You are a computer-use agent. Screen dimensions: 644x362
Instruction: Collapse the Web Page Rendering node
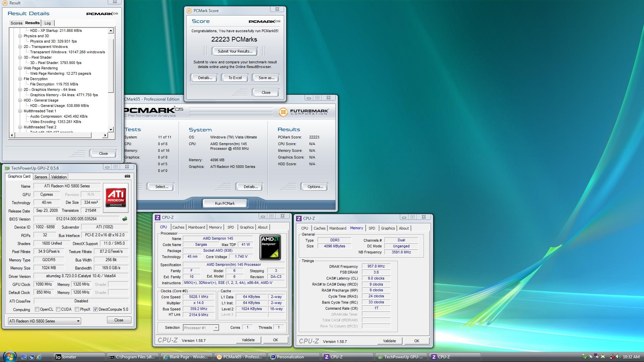pyautogui.click(x=20, y=68)
